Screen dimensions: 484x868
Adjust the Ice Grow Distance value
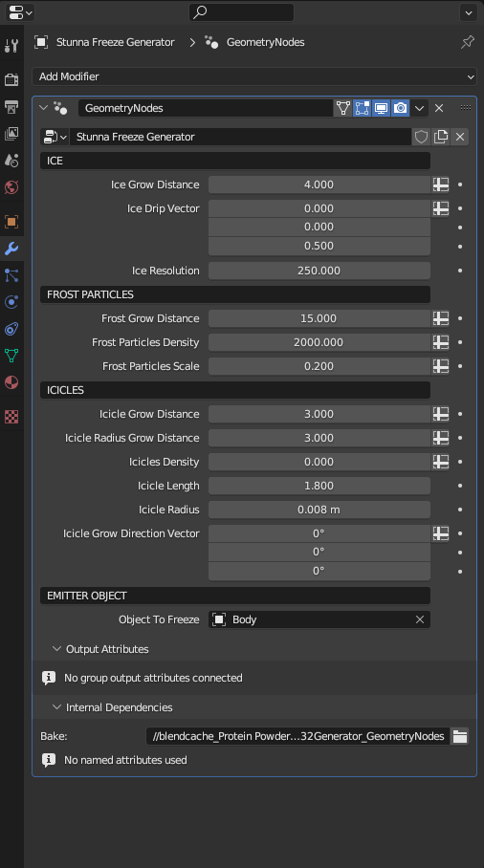(319, 184)
